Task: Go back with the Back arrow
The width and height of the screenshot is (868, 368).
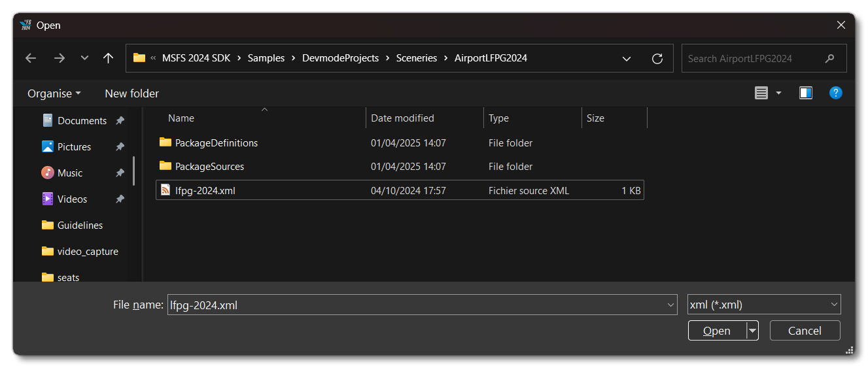Action: coord(31,58)
